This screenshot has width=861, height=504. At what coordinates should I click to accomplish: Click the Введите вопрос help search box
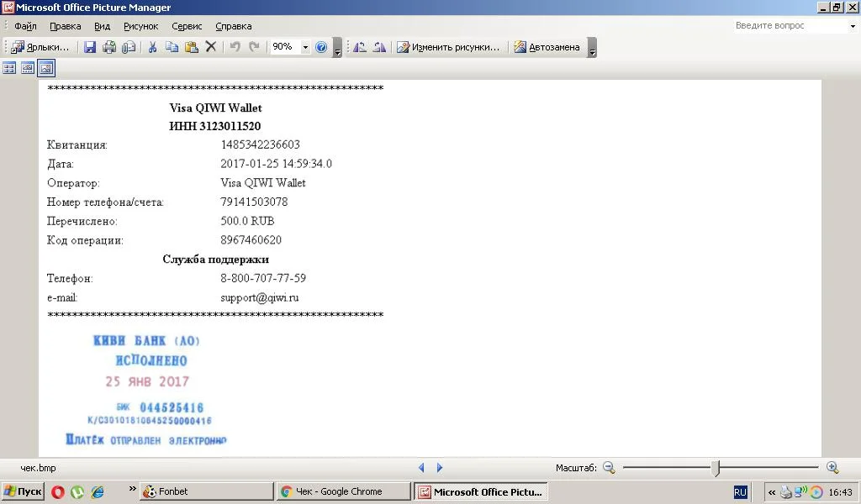coord(790,26)
